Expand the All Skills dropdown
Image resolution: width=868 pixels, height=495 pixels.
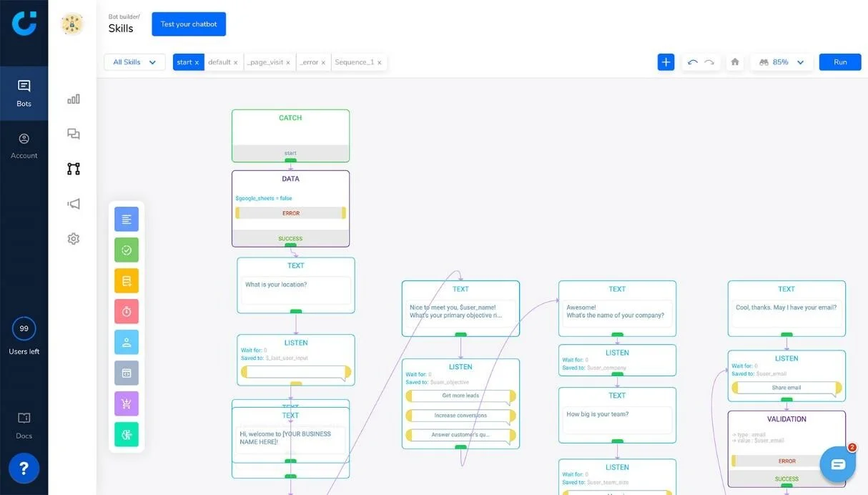click(134, 62)
